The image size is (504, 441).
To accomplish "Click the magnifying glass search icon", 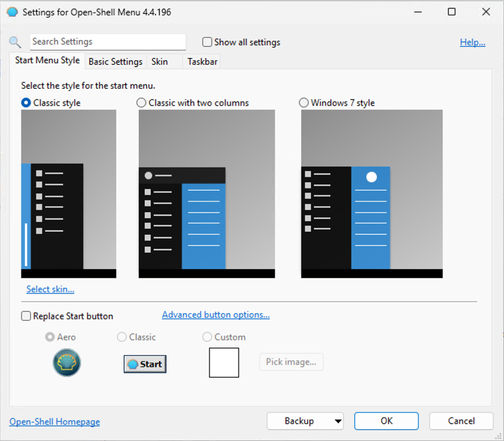I will (15, 42).
